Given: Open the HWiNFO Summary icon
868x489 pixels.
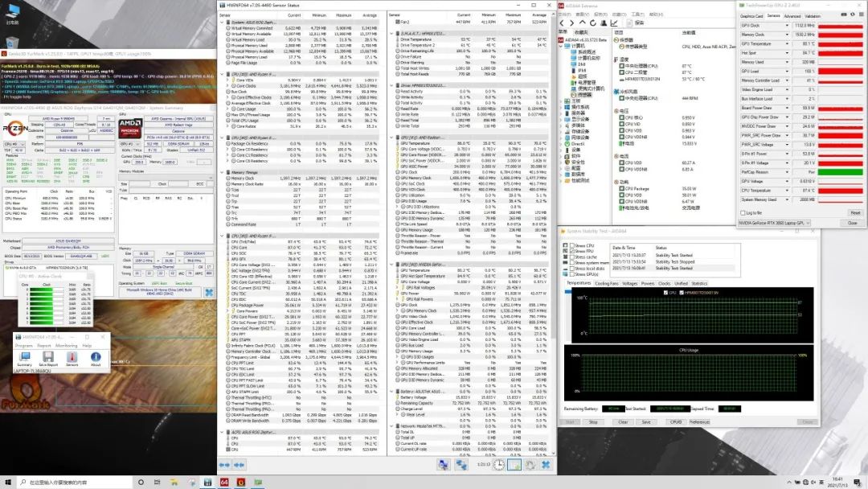Looking at the screenshot, I should point(24,357).
